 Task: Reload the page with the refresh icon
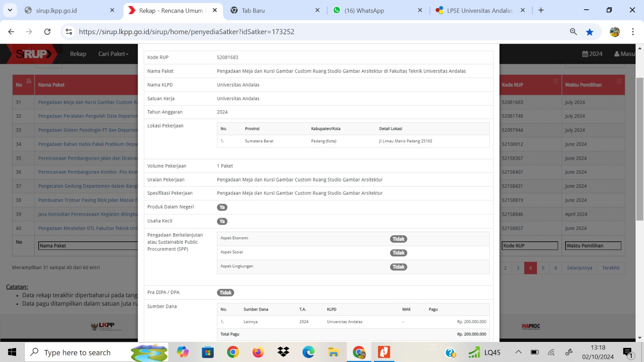click(x=47, y=32)
